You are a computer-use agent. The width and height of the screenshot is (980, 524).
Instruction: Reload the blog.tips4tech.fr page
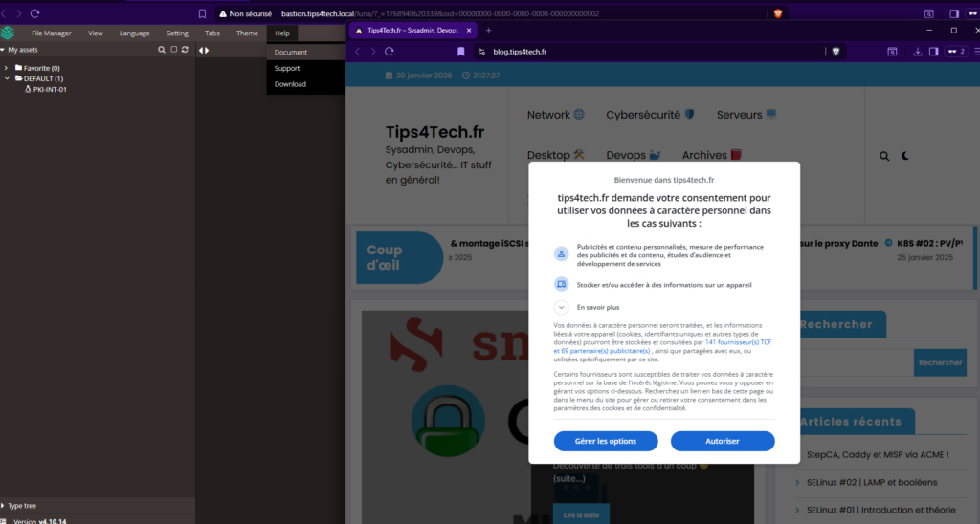tap(390, 52)
